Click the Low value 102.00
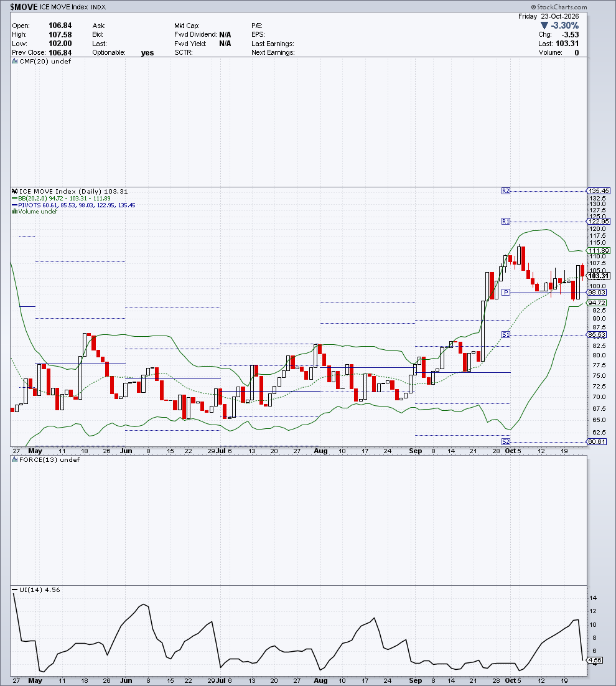This screenshot has width=616, height=686. coord(60,44)
